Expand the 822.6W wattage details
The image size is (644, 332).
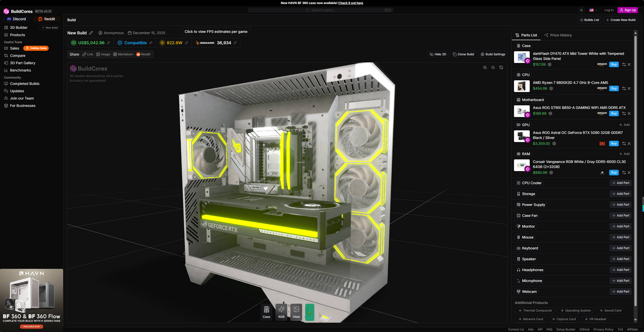click(x=186, y=43)
